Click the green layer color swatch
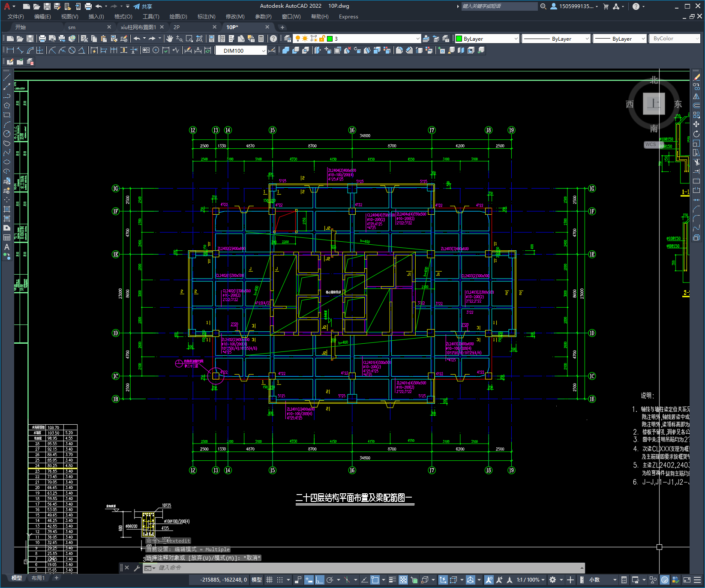The image size is (705, 588). (x=330, y=39)
